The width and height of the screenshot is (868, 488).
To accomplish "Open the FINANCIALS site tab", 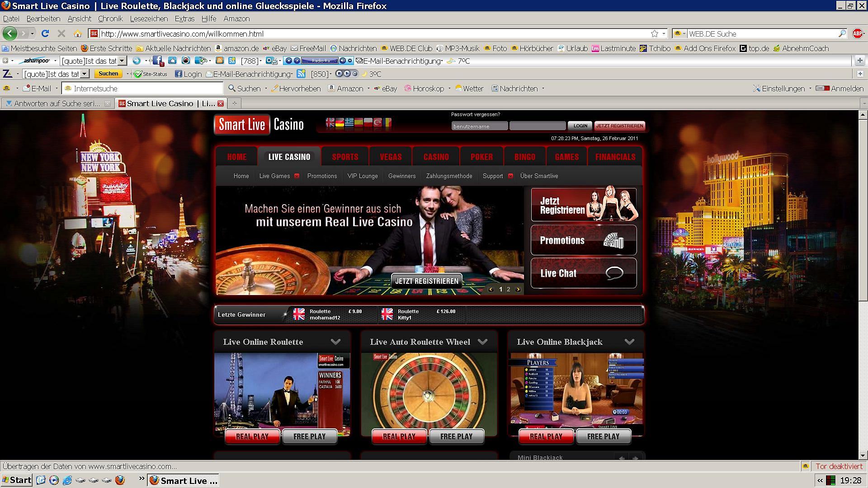I will [615, 157].
